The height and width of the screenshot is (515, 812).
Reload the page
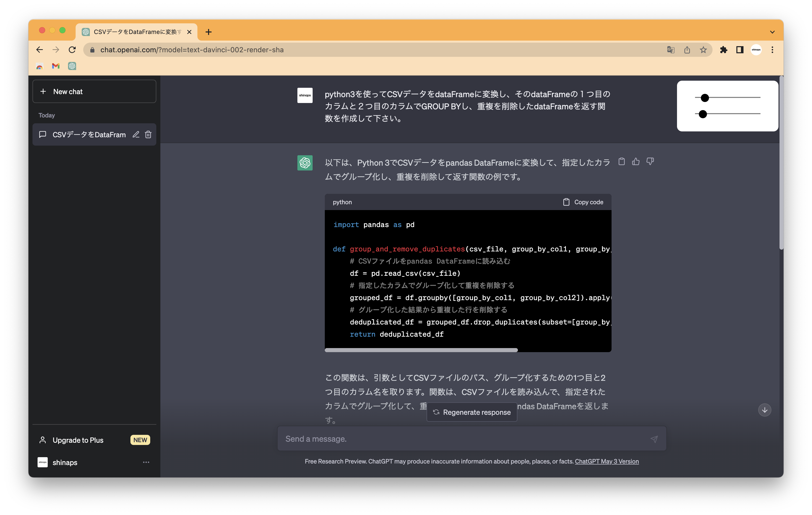click(72, 50)
